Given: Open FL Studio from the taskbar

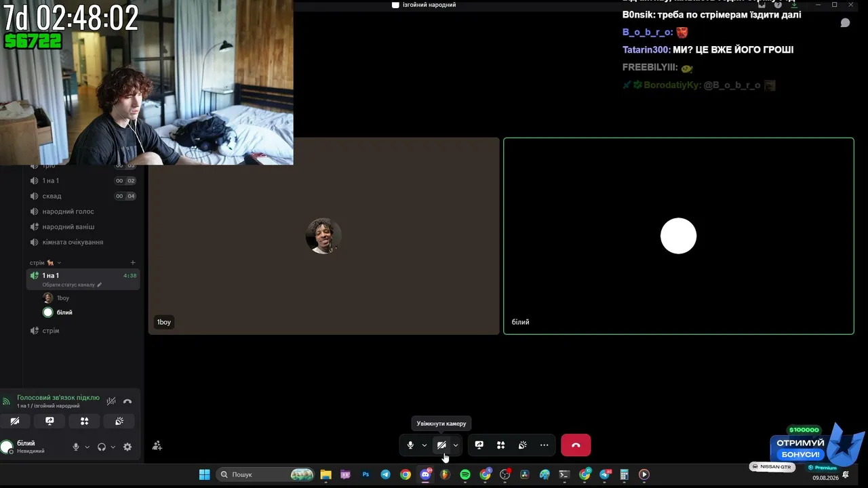Looking at the screenshot, I should [x=446, y=474].
